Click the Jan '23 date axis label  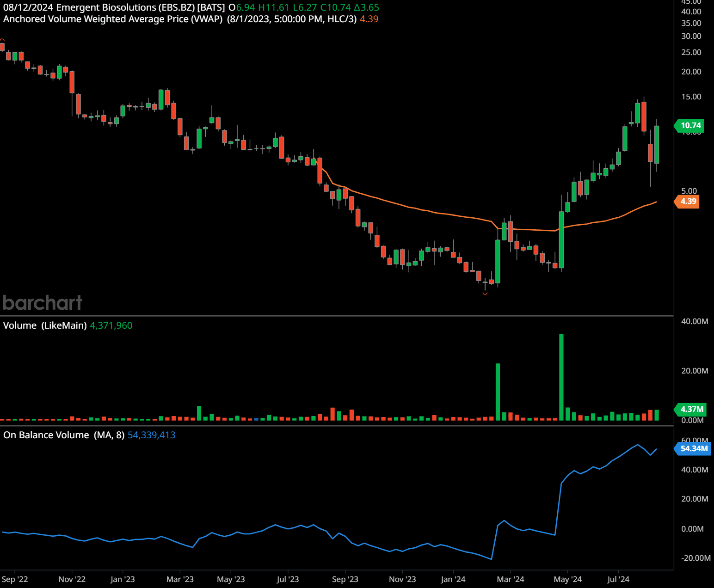pyautogui.click(x=123, y=579)
